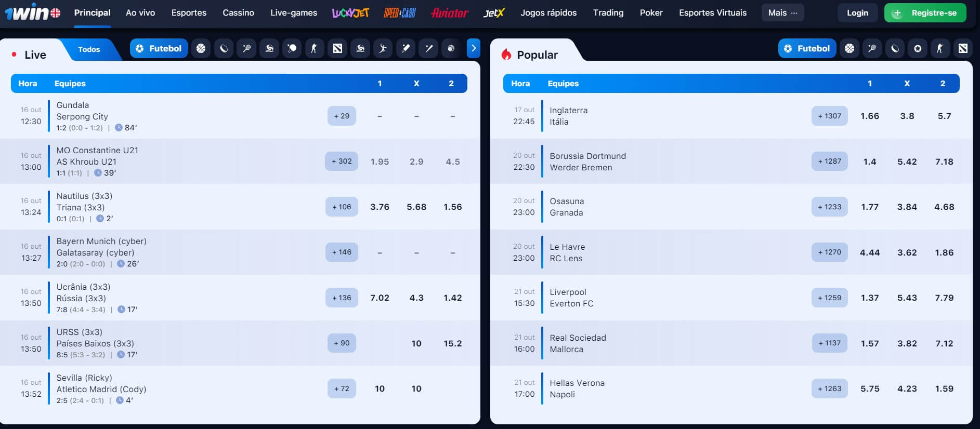980x429 pixels.
Task: Expand +302 markets for MO Constantine U21
Action: point(342,161)
